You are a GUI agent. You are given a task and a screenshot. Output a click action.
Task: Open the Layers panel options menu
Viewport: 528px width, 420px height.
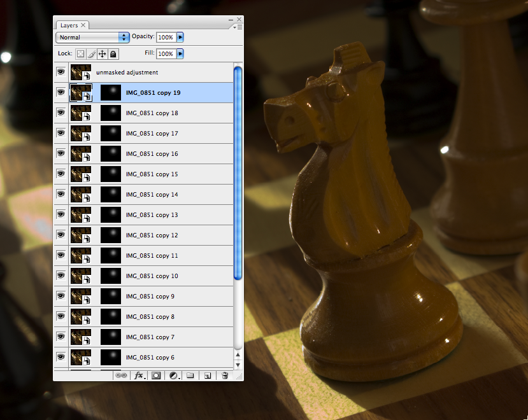(238, 27)
